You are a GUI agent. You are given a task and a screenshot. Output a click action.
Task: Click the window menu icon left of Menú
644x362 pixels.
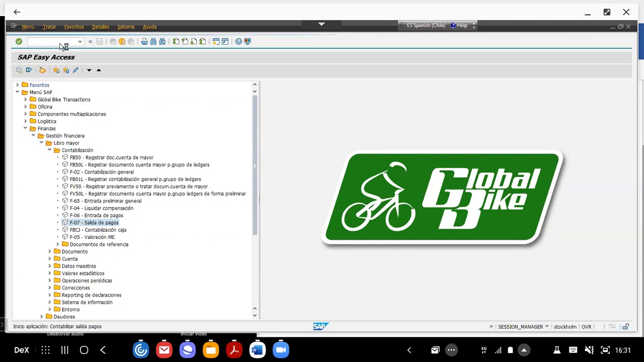click(14, 26)
